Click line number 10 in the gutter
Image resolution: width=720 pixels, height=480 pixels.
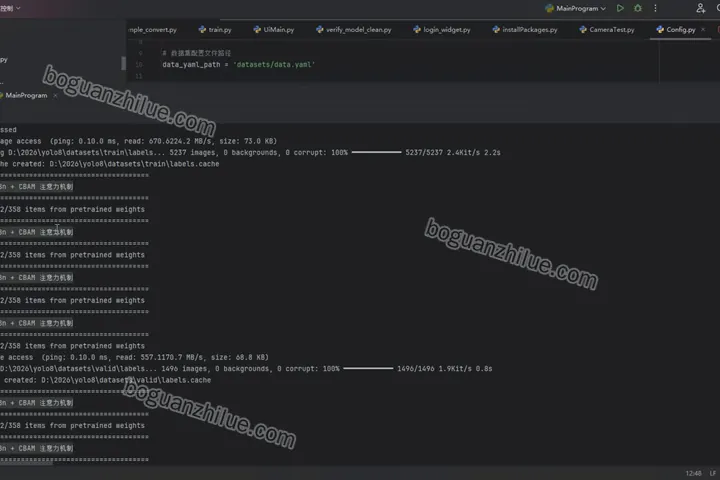[139, 65]
